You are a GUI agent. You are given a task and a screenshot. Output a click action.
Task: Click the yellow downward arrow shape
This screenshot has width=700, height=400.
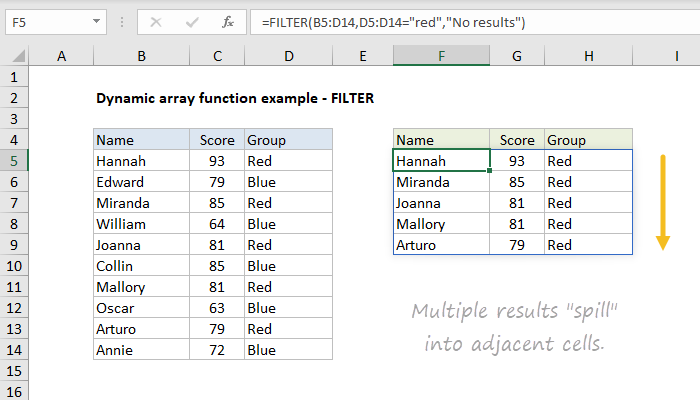tap(662, 201)
